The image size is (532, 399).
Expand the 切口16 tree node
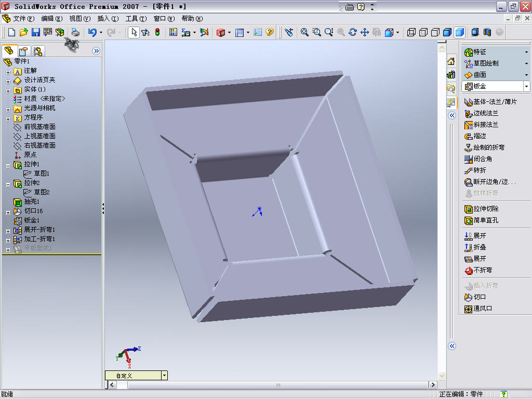8,212
